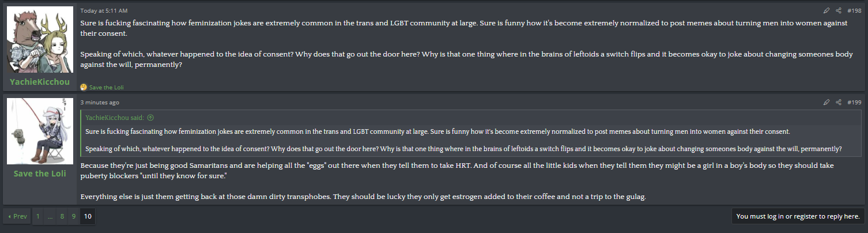
Task: Click the share icon on post #199
Action: click(839, 102)
